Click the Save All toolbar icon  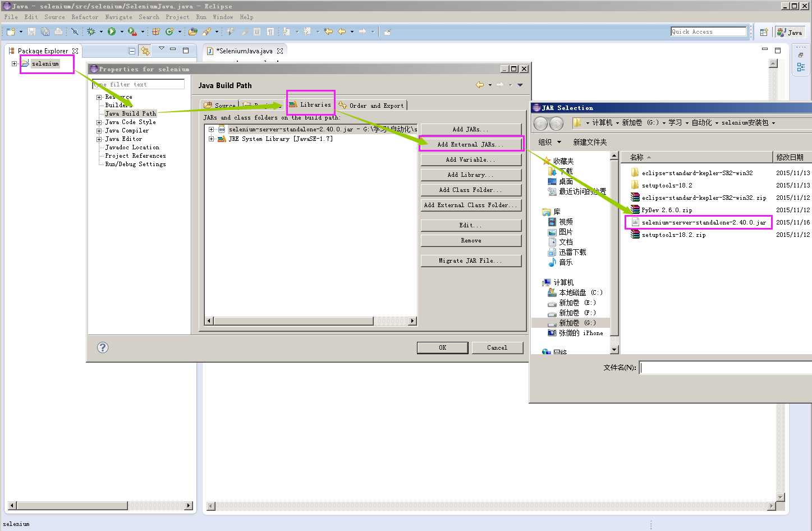(x=45, y=32)
